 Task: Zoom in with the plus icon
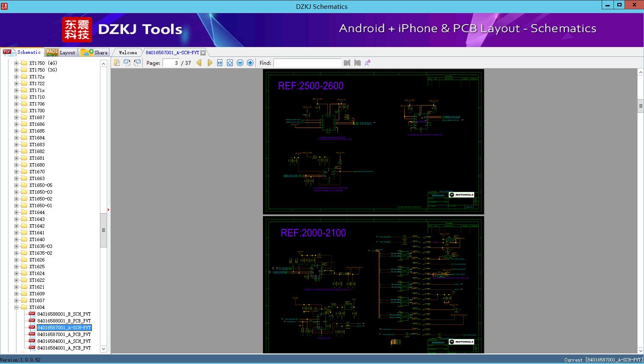[250, 63]
